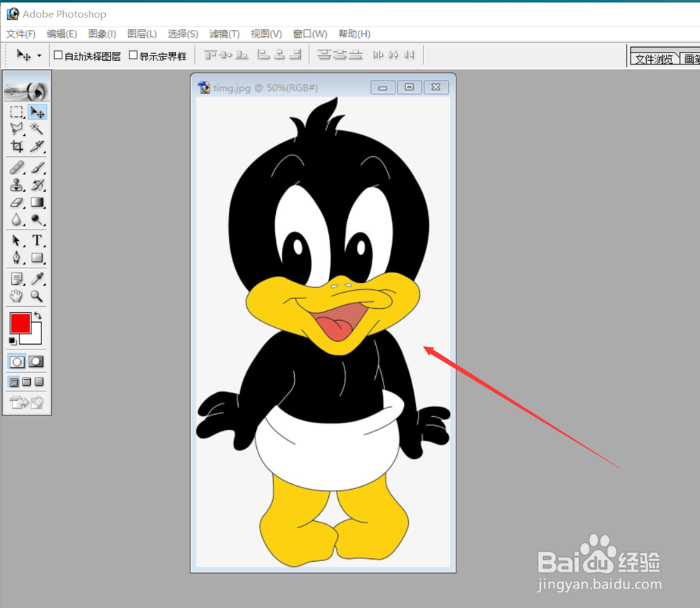This screenshot has height=608, width=700.
Task: Select the Rectangle shape tool
Action: pos(37,258)
